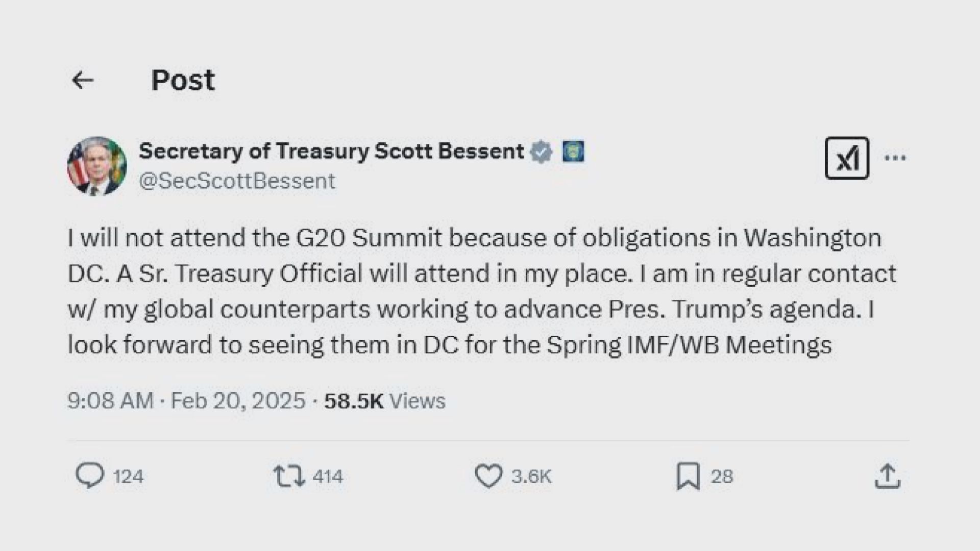Open the Secretary of Treasury Scott Bessent name

331,151
